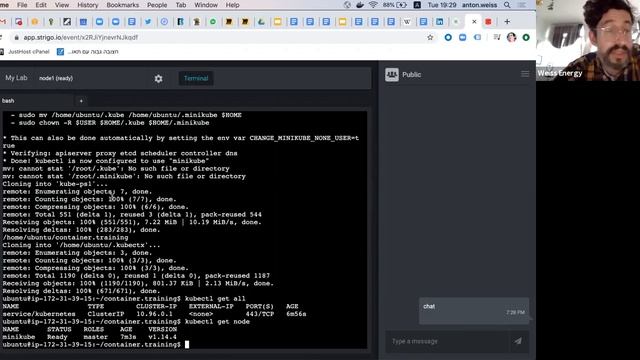Select the My Lab section
Image resolution: width=640 pixels, height=360 pixels.
tap(16, 78)
